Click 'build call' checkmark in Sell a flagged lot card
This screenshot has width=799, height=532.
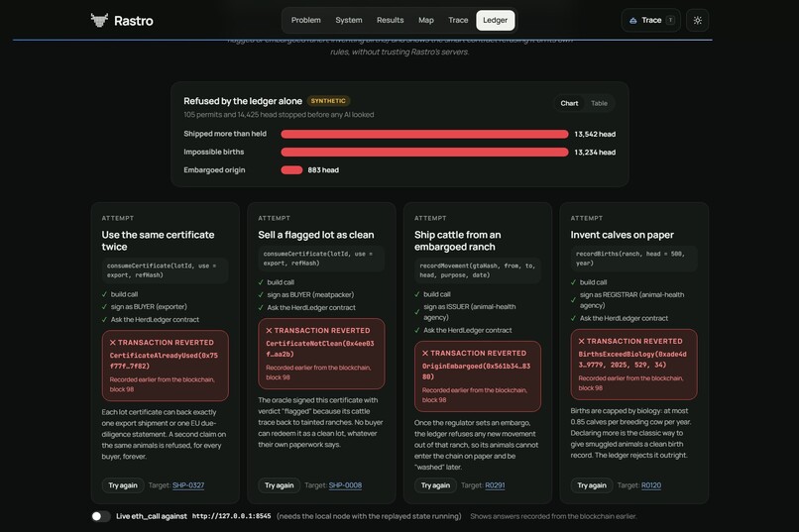tap(261, 282)
